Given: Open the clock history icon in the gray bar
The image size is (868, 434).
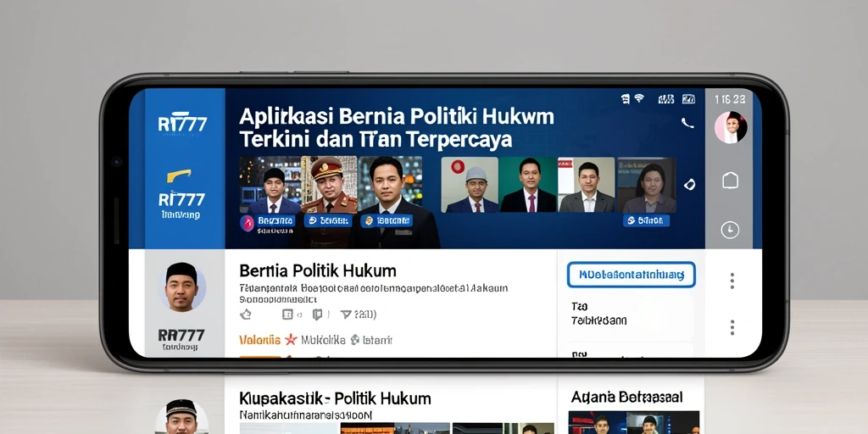Looking at the screenshot, I should click(x=730, y=229).
